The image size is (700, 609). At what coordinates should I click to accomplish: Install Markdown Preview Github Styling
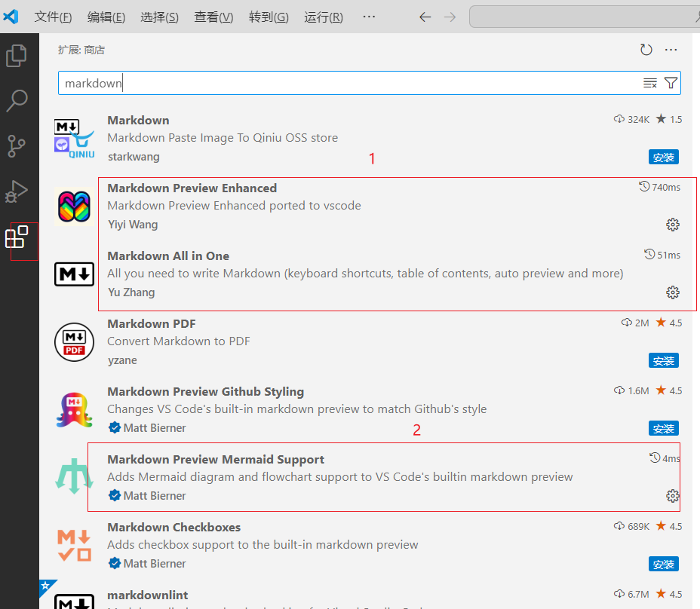click(x=663, y=428)
